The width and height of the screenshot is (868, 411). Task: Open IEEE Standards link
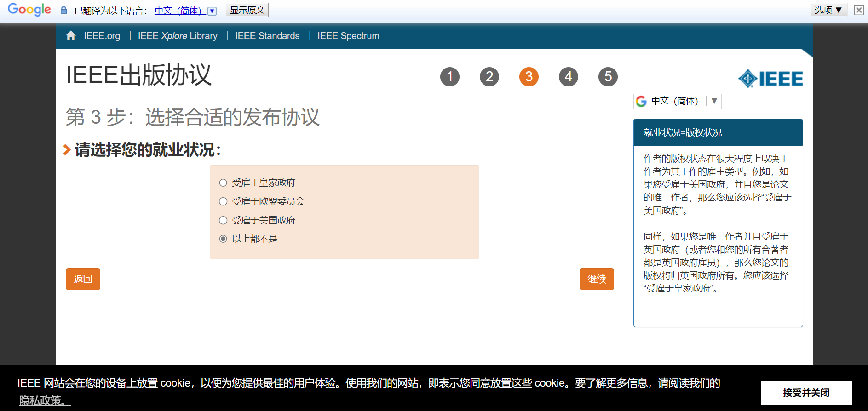(267, 36)
